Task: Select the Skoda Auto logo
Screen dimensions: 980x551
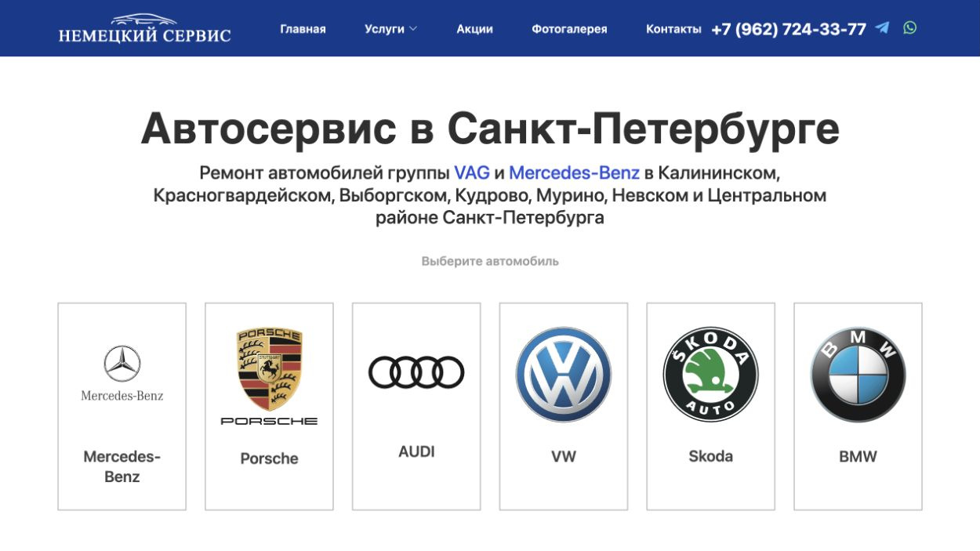Action: [x=711, y=375]
